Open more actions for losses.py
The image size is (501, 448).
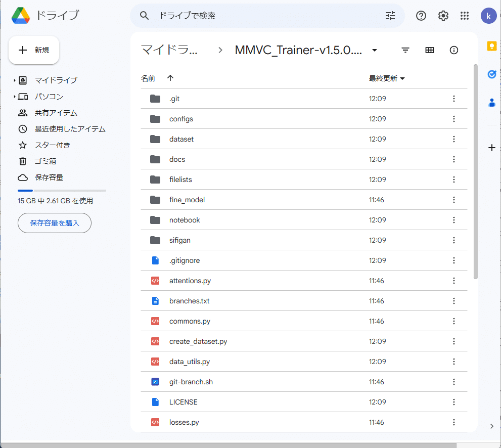coord(453,422)
